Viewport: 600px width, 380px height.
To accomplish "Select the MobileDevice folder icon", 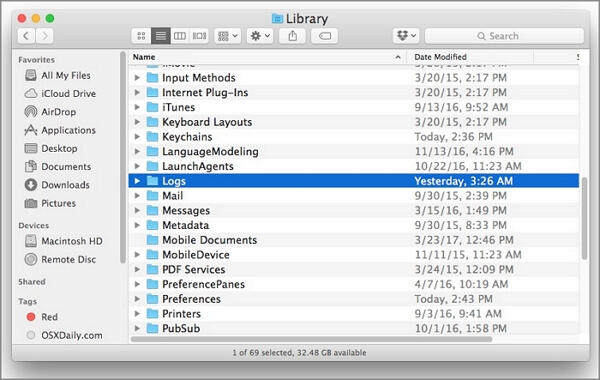I will [152, 254].
